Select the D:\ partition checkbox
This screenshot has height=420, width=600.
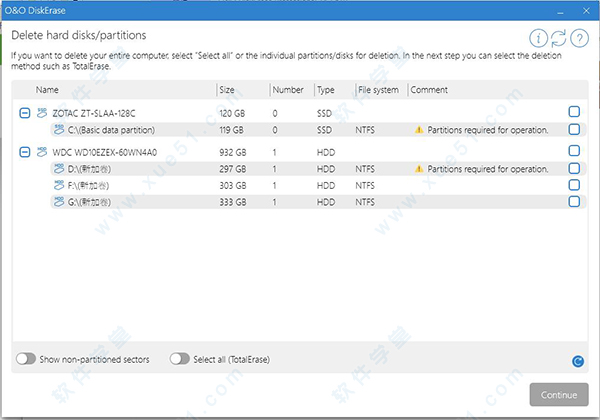click(x=574, y=168)
